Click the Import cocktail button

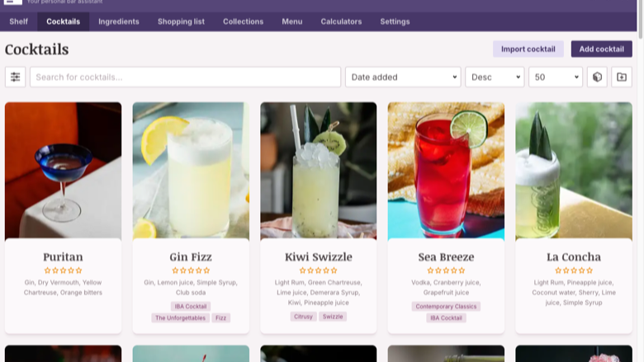[528, 49]
